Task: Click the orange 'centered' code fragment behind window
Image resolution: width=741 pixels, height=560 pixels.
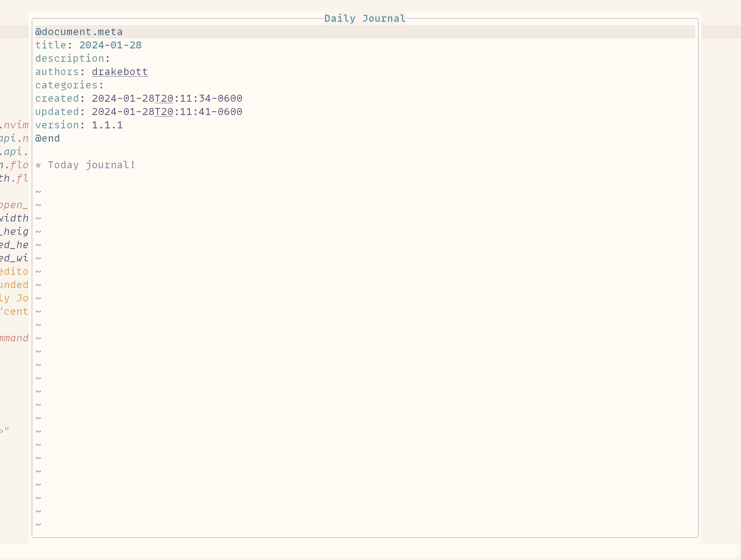Action: point(14,311)
